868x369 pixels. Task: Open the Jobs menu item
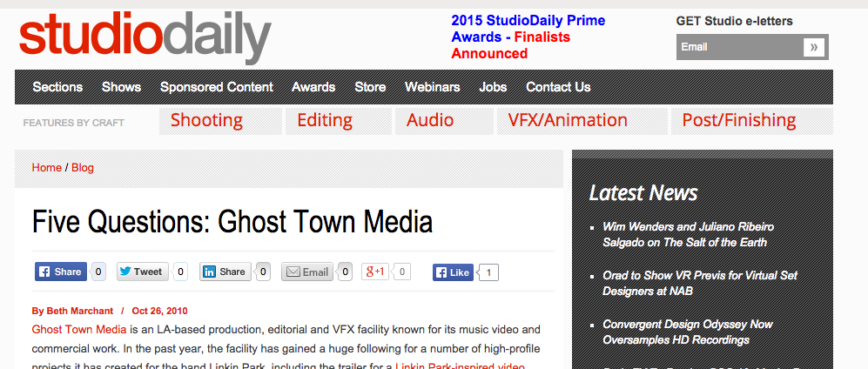(493, 87)
